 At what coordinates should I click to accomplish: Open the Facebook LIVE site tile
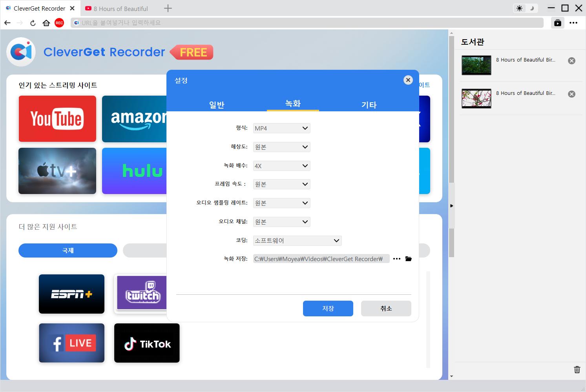(x=71, y=343)
